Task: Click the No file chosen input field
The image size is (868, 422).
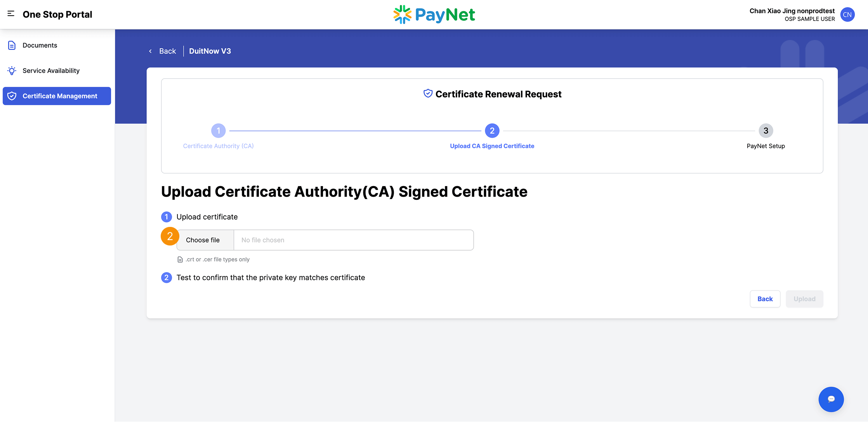Action: [353, 240]
